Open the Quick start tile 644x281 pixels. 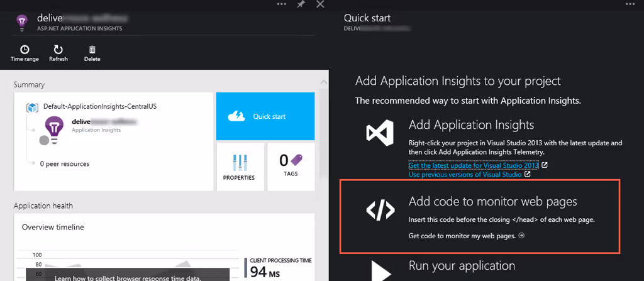tap(265, 116)
